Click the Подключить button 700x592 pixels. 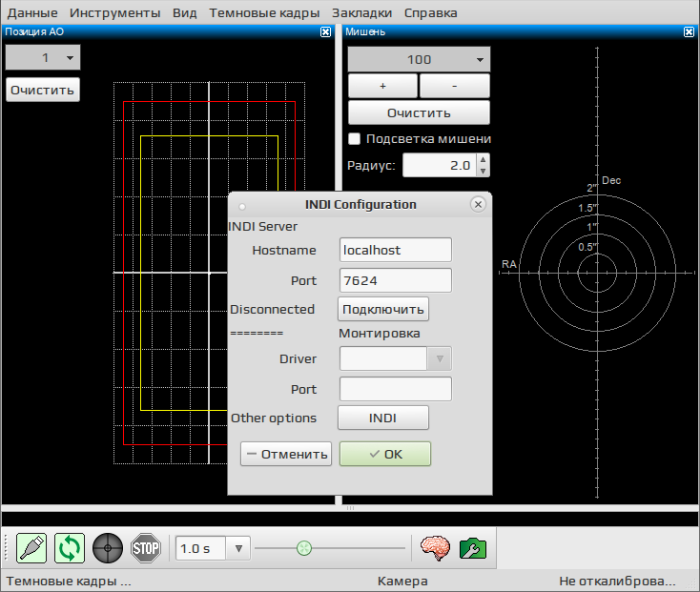pos(383,309)
